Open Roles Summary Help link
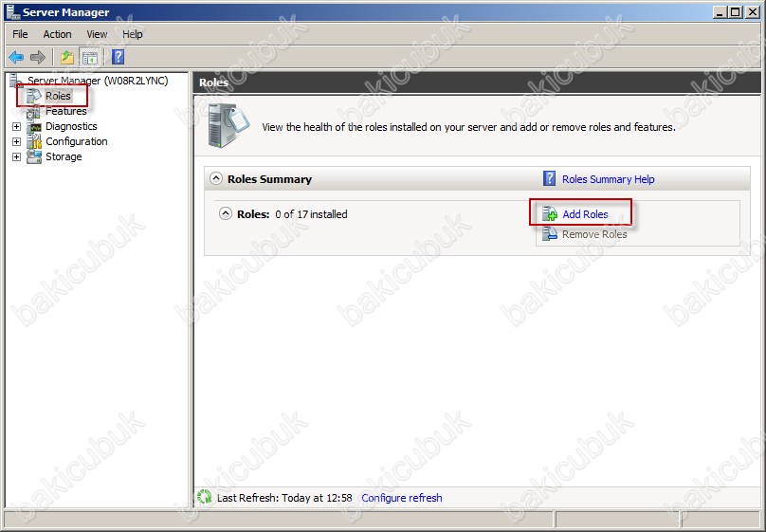The width and height of the screenshot is (766, 532). click(x=609, y=179)
